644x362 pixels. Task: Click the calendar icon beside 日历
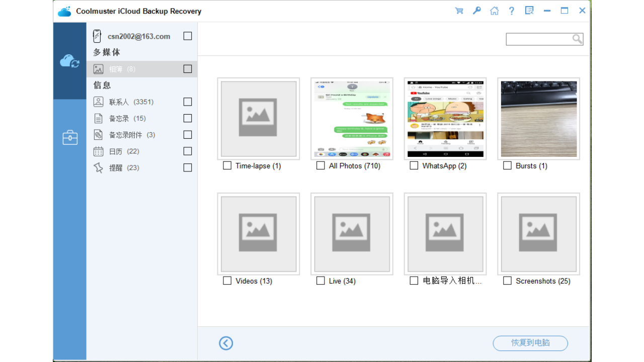click(98, 151)
